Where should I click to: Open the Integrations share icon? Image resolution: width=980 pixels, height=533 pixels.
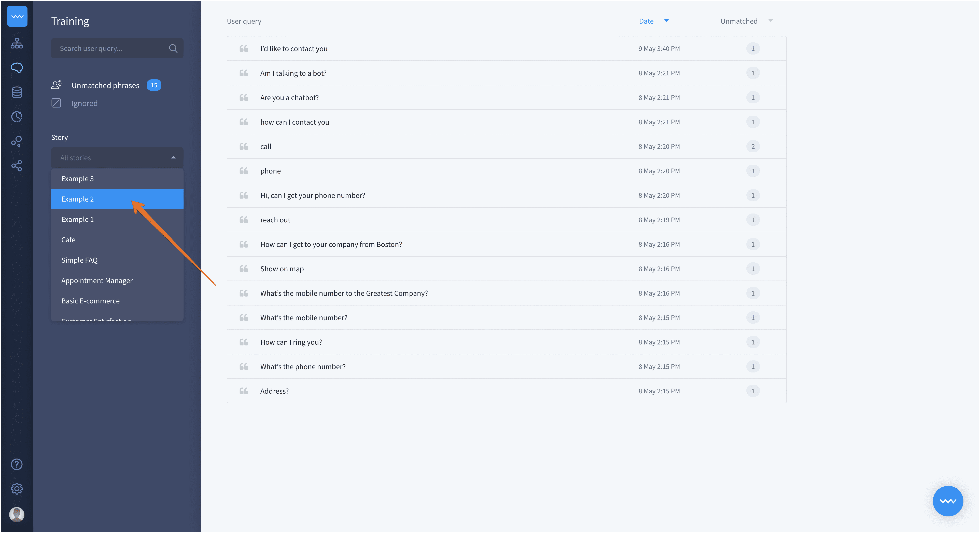17,166
